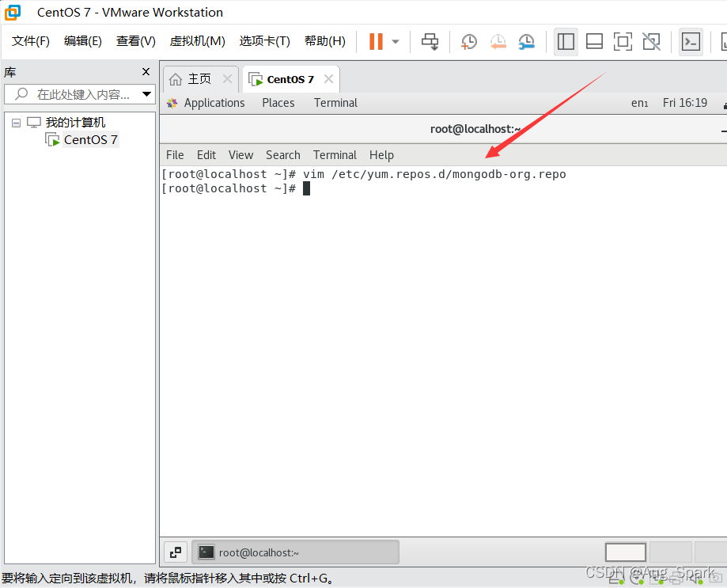Click the terminal prompt cursor line
This screenshot has width=727, height=588.
click(236, 188)
